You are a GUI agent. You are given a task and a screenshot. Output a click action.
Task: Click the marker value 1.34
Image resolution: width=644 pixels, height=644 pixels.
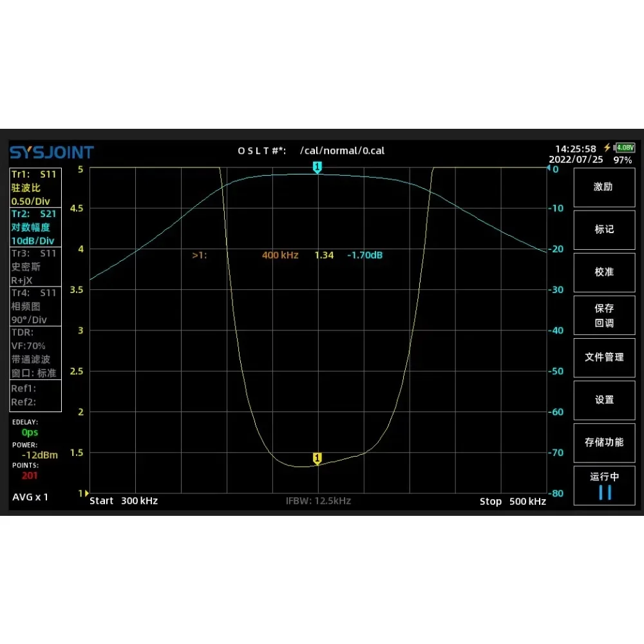point(324,255)
